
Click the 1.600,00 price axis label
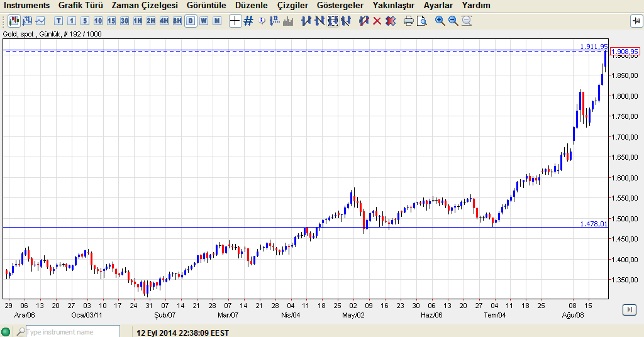(625, 178)
